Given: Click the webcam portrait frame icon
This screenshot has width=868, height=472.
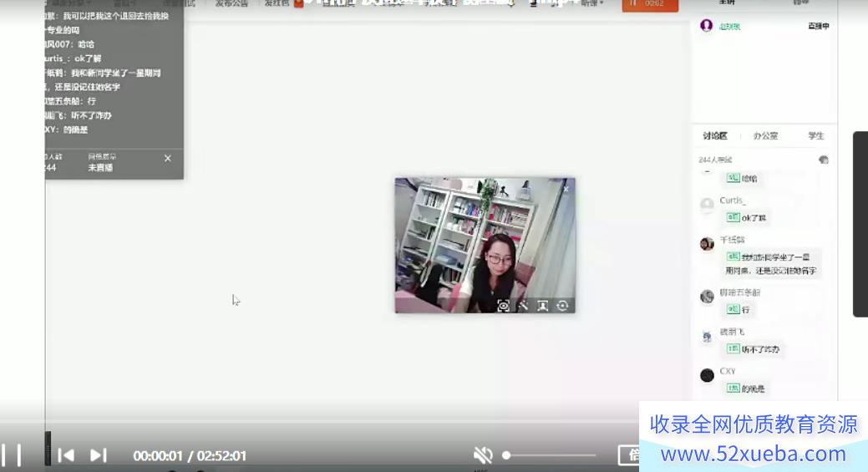Looking at the screenshot, I should click(x=542, y=306).
